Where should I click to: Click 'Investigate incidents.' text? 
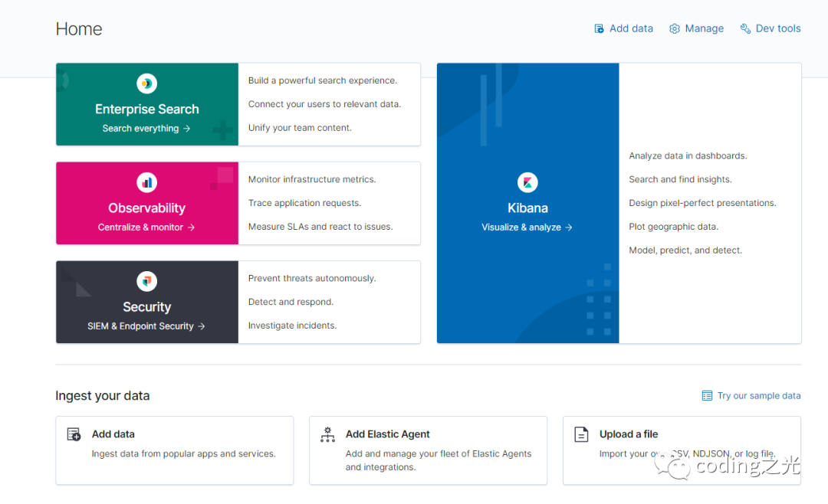(x=292, y=326)
